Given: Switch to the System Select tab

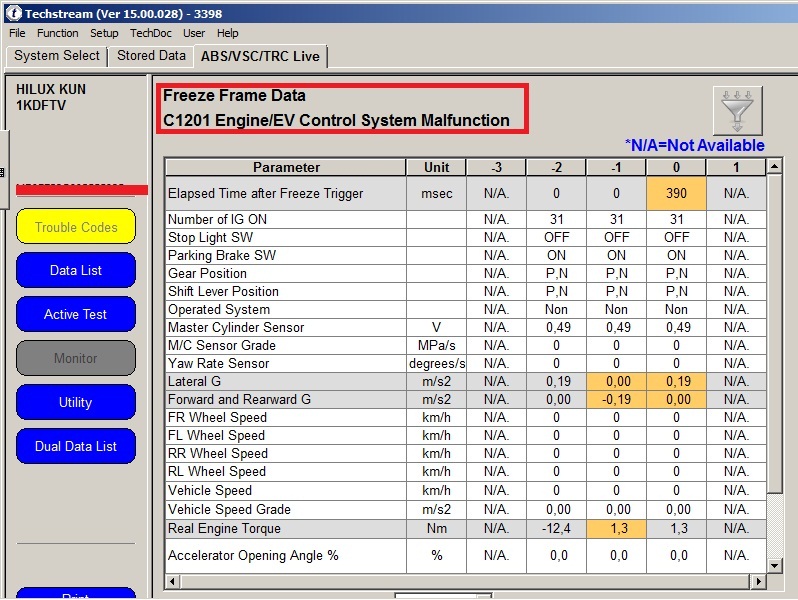Looking at the screenshot, I should pyautogui.click(x=57, y=56).
